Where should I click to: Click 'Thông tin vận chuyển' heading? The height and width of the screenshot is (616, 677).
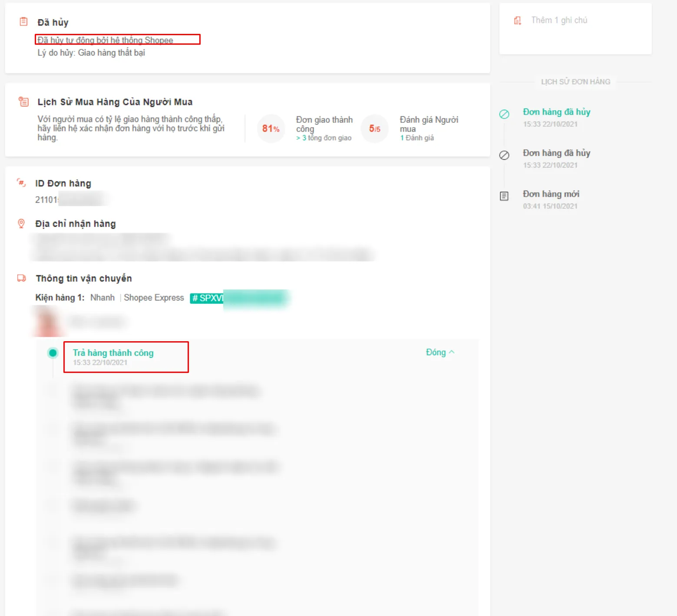click(84, 278)
